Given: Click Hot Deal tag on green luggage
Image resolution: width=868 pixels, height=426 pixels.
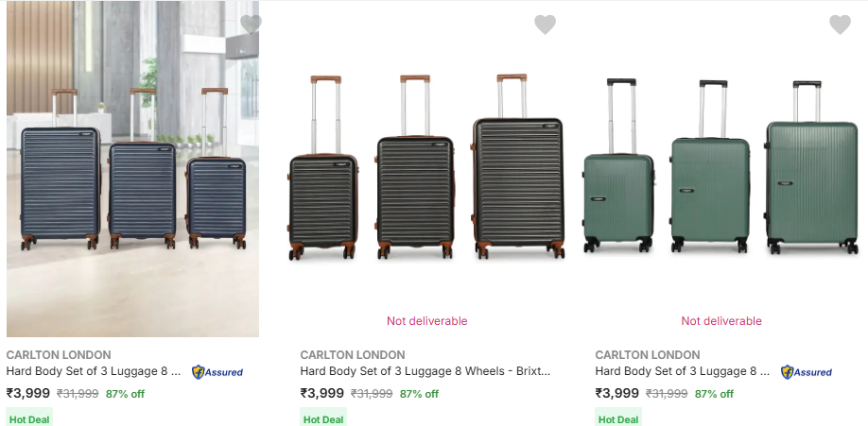Looking at the screenshot, I should click(x=618, y=419).
